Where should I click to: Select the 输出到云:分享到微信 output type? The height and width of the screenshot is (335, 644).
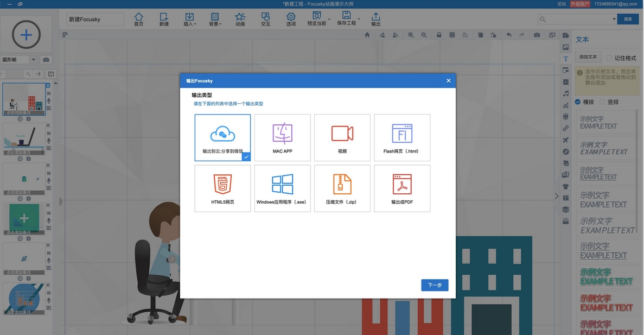222,138
